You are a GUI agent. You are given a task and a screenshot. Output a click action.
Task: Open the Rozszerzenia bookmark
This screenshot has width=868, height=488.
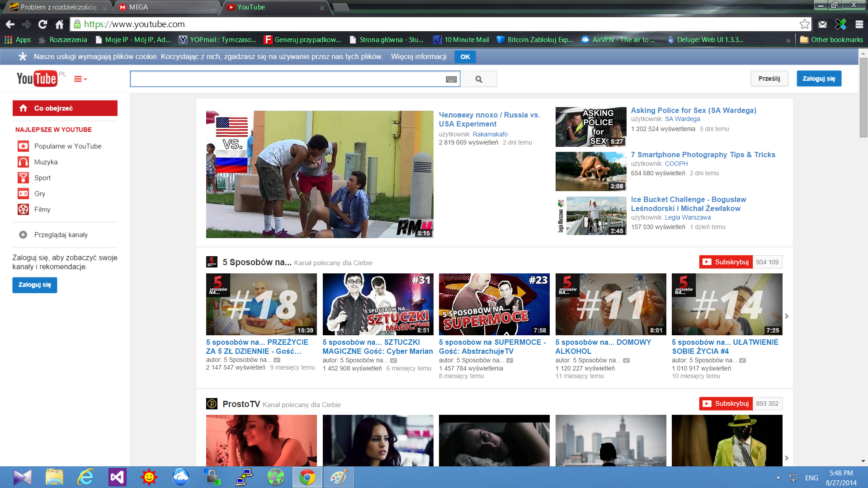[63, 40]
